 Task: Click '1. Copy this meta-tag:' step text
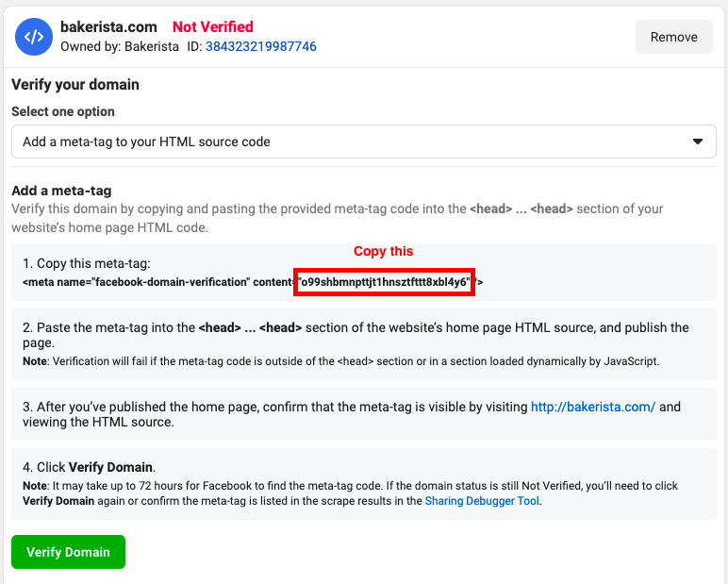pyautogui.click(x=87, y=263)
